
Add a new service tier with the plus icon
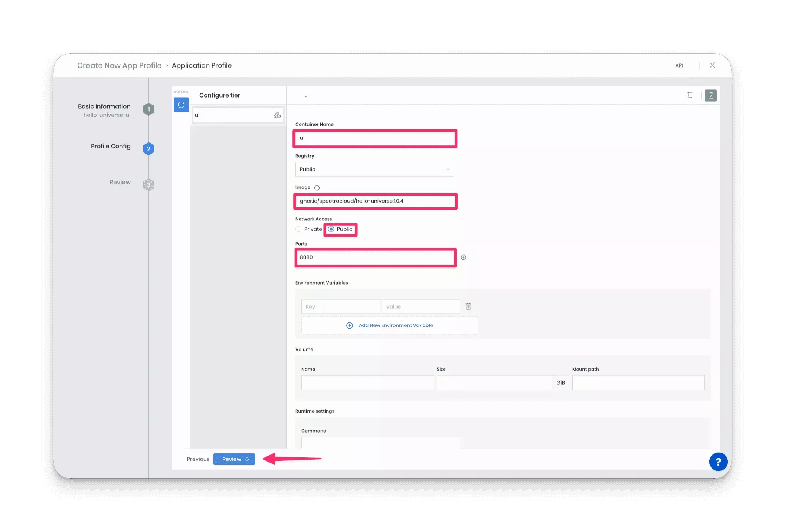click(x=181, y=105)
